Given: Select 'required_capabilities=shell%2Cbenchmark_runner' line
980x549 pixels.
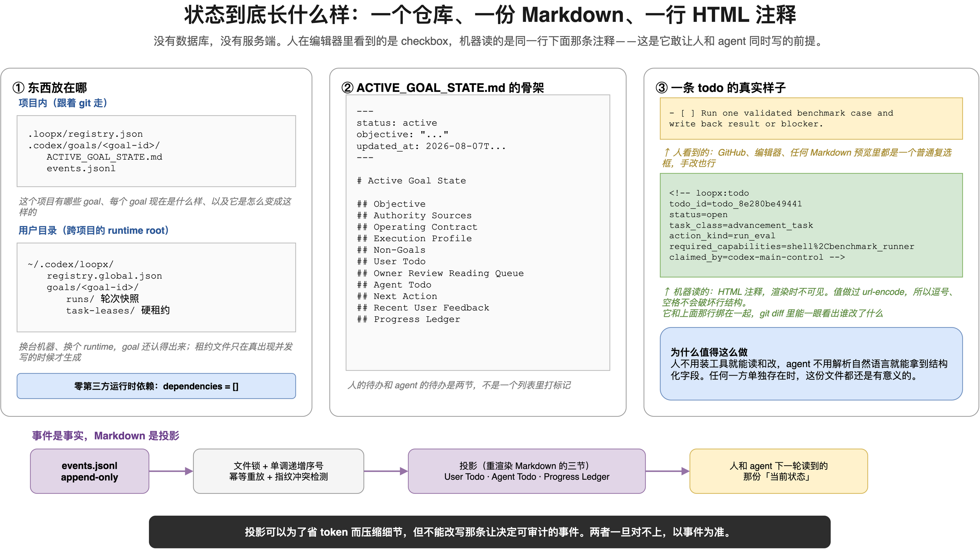Looking at the screenshot, I should 792,246.
